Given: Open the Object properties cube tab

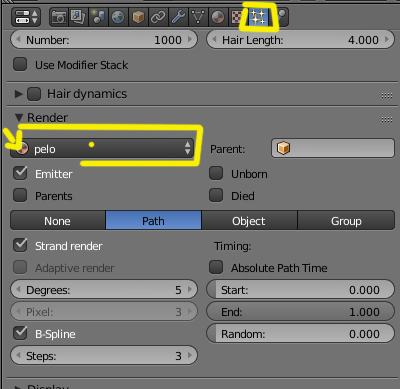Looking at the screenshot, I should click(x=138, y=17).
